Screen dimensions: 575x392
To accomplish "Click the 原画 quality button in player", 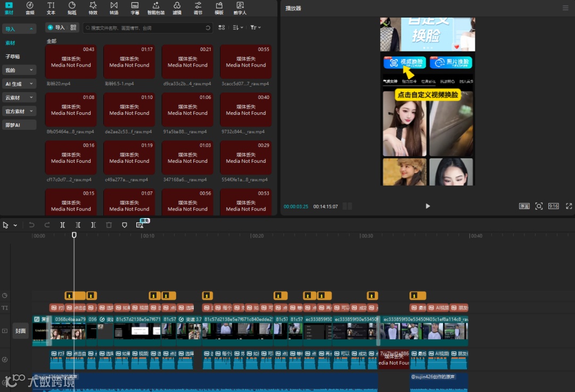I will coord(524,206).
